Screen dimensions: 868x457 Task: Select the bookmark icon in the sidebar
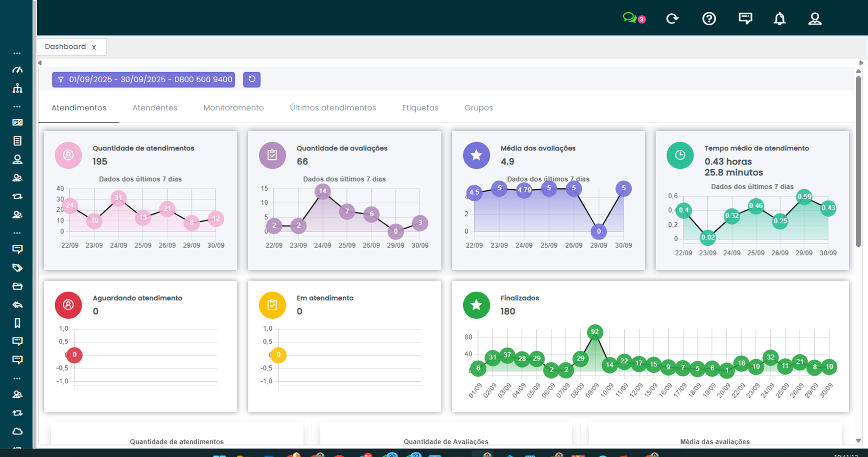pyautogui.click(x=17, y=323)
